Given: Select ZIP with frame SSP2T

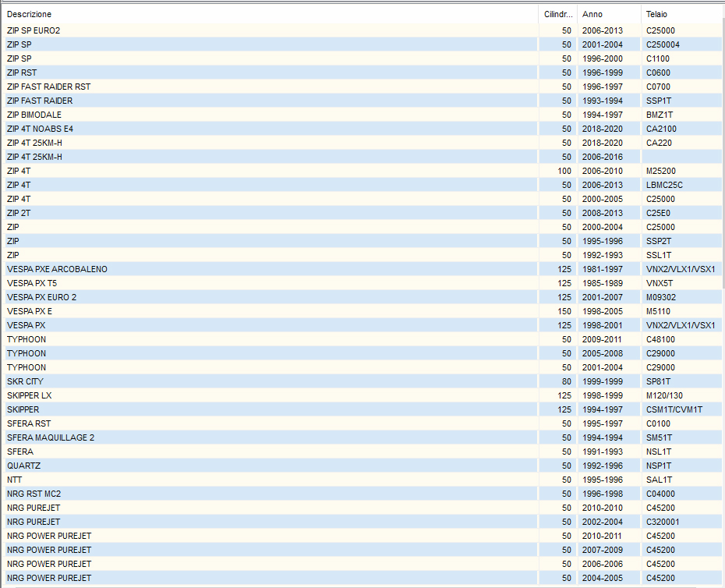Looking at the screenshot, I should tap(362, 241).
